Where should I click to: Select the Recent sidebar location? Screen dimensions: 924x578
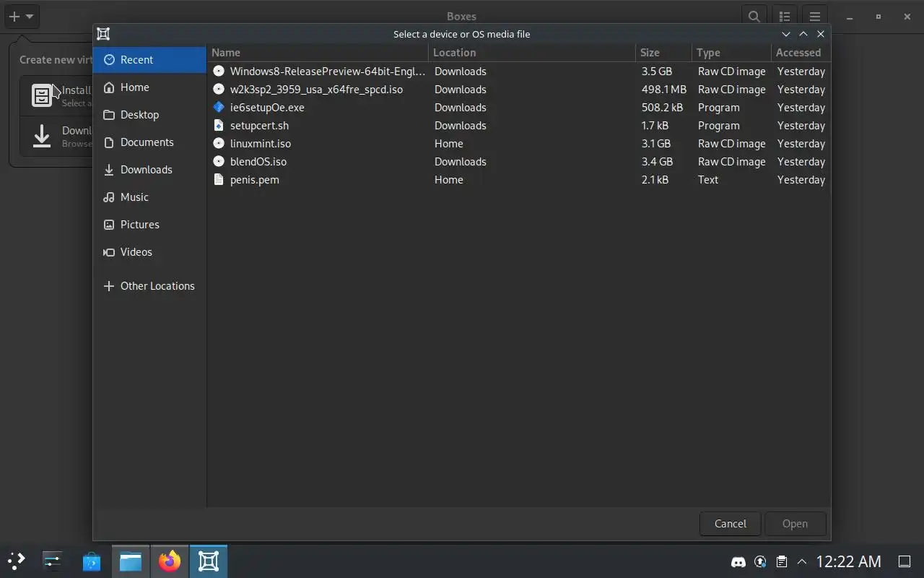(x=149, y=60)
